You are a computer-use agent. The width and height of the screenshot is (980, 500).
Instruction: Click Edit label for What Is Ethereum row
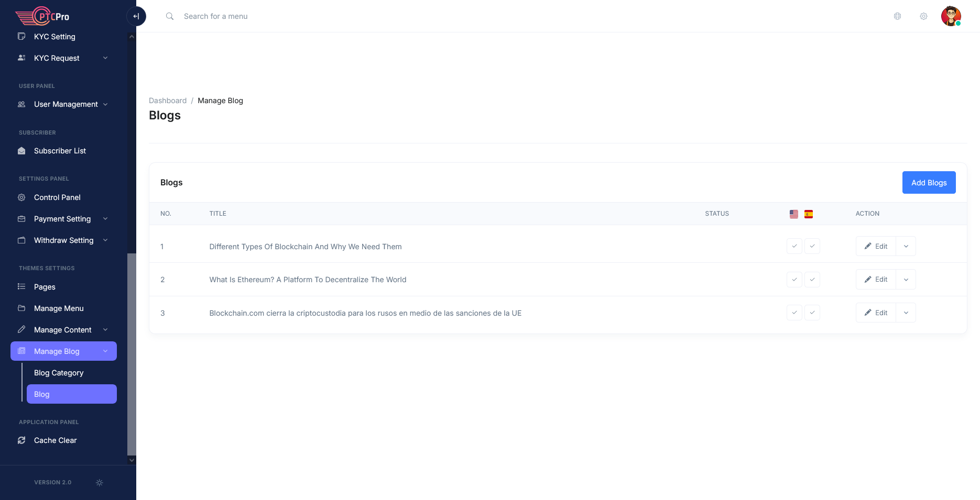point(881,280)
